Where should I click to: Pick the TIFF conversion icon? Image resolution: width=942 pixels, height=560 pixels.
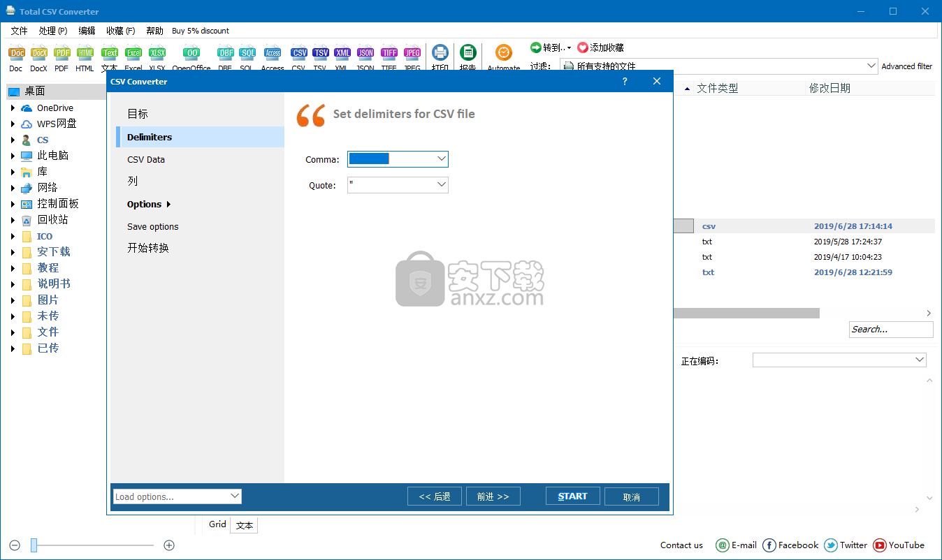click(x=389, y=53)
